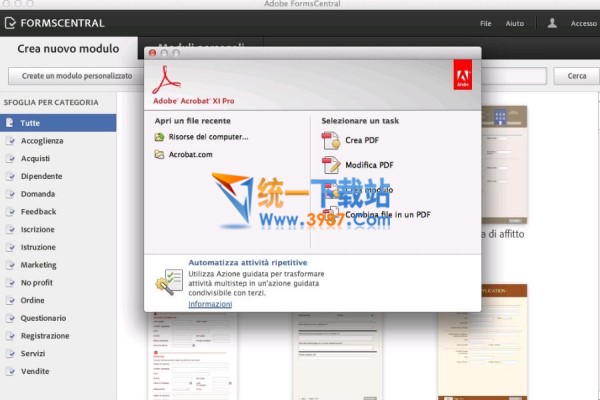Click the Risorse del computer folder icon
The image size is (600, 400).
159,137
